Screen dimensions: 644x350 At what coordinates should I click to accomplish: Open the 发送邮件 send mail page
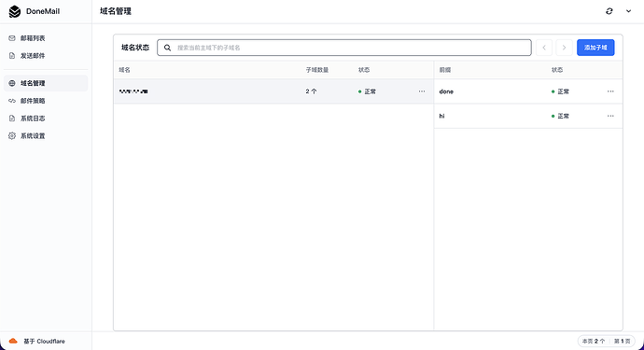coord(46,56)
